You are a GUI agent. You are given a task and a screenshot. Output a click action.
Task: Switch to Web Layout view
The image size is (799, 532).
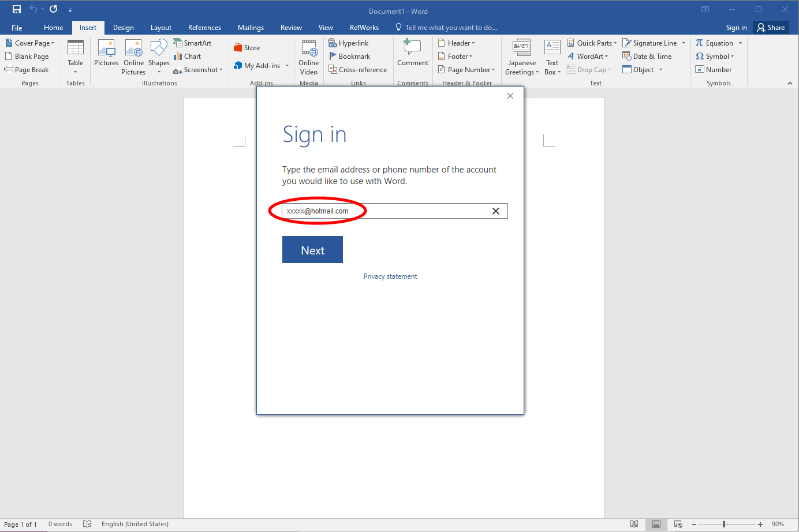point(678,524)
